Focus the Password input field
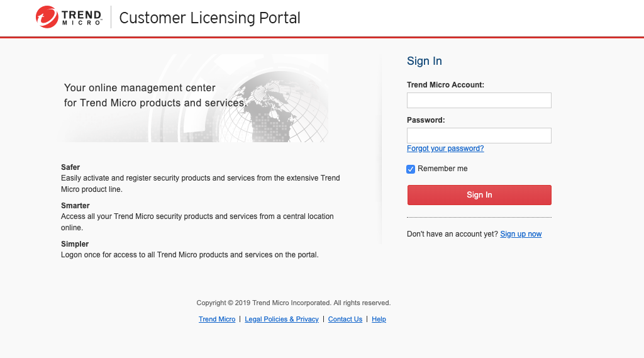Image resolution: width=644 pixels, height=358 pixels. point(479,136)
